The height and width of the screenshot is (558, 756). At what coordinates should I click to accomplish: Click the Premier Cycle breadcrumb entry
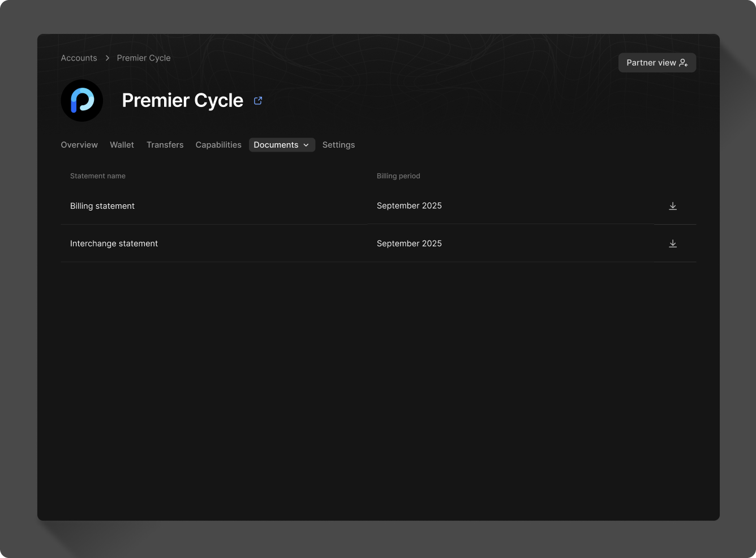(x=143, y=58)
